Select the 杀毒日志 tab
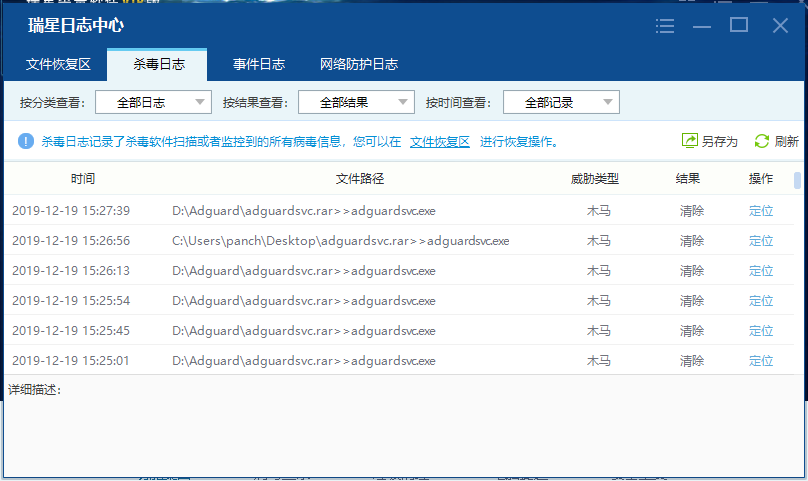Viewport: 808px width, 481px height. (x=157, y=64)
